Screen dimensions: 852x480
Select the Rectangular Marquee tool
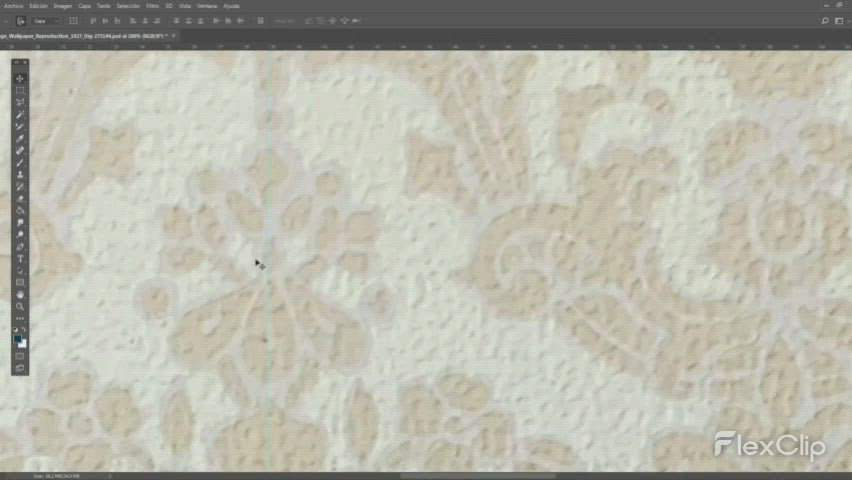pyautogui.click(x=20, y=90)
